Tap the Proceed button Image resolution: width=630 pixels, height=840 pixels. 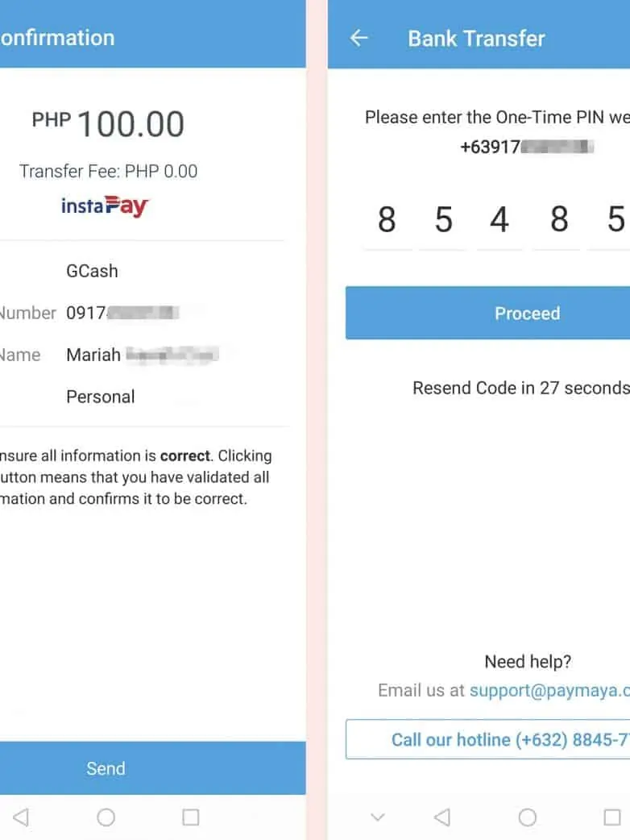tap(527, 314)
